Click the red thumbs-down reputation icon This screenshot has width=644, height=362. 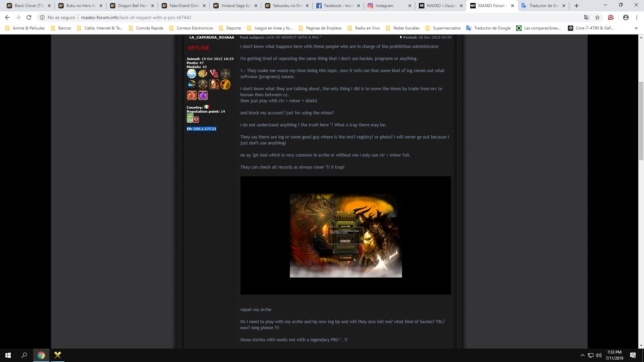pos(196,120)
